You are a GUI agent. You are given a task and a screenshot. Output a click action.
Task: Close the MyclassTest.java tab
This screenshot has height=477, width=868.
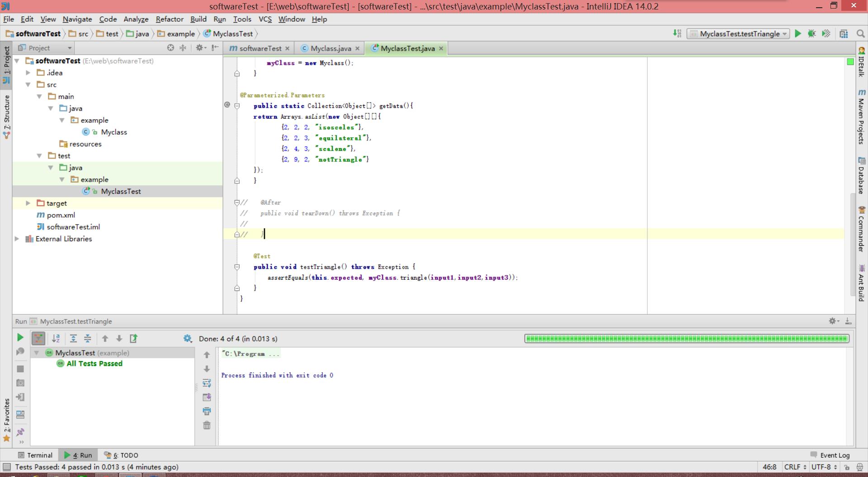441,48
